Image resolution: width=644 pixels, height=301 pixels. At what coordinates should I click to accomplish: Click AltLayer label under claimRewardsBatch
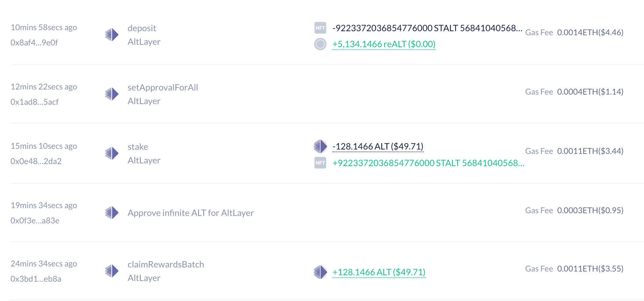(144, 278)
